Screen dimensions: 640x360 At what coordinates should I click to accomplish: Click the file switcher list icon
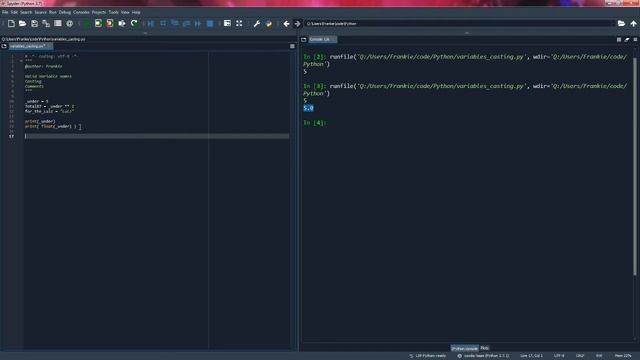tap(58, 24)
